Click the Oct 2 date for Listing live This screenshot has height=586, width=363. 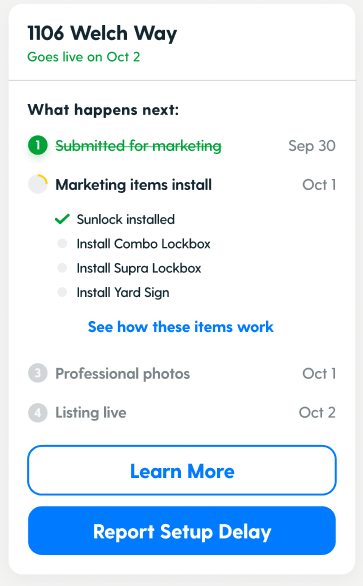(317, 413)
